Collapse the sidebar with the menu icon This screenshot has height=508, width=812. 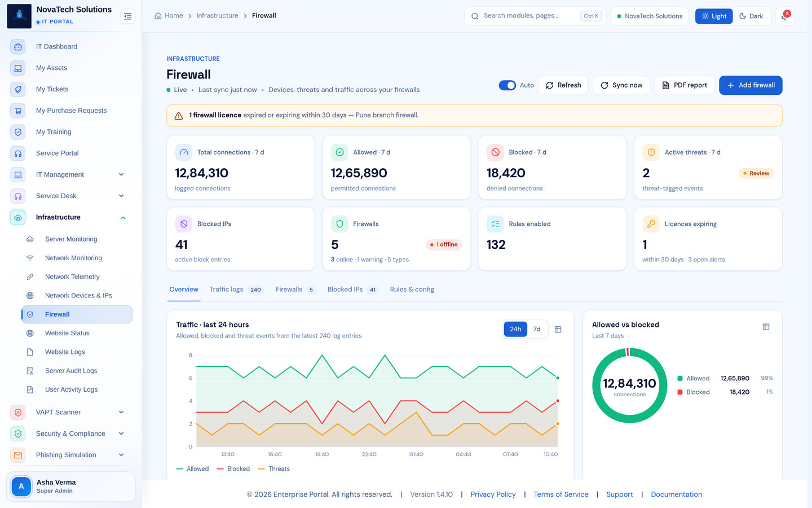[x=128, y=16]
